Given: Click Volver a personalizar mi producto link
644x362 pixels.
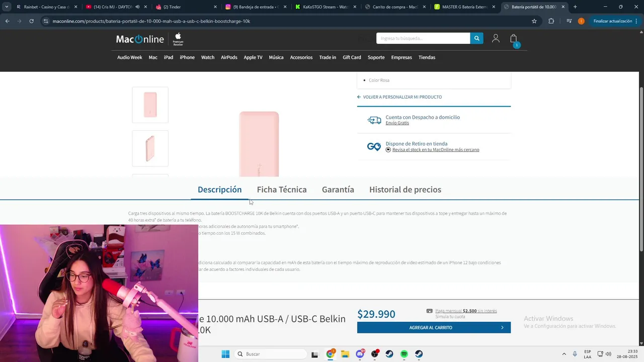Looking at the screenshot, I should (399, 97).
